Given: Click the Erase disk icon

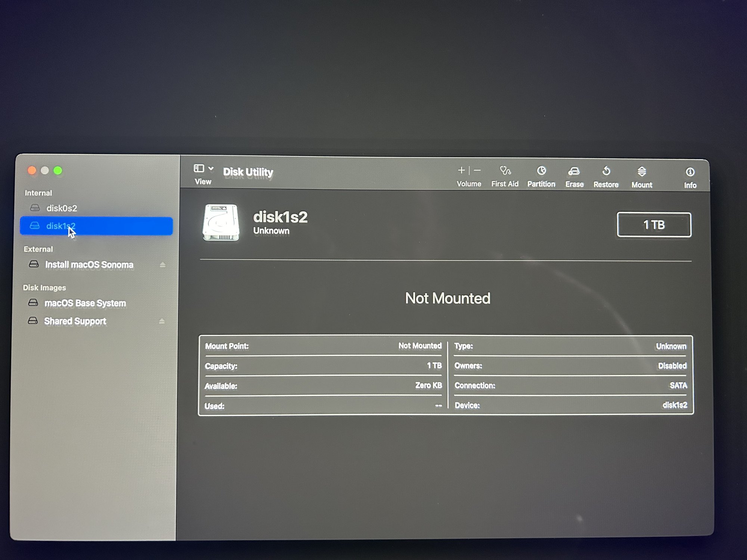Looking at the screenshot, I should [574, 171].
